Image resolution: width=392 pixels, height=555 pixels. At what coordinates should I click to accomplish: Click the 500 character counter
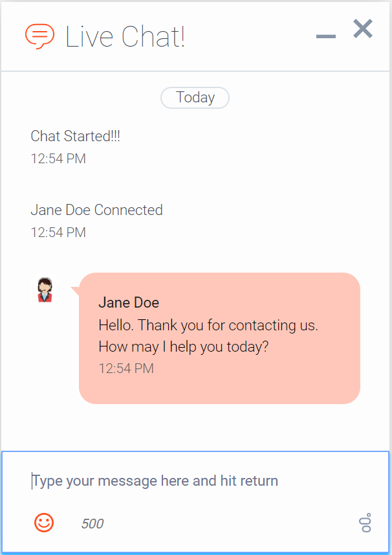pyautogui.click(x=93, y=523)
